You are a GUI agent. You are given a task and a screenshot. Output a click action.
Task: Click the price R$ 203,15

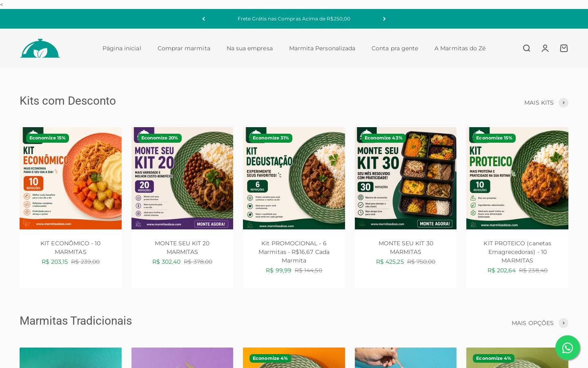[x=55, y=262]
